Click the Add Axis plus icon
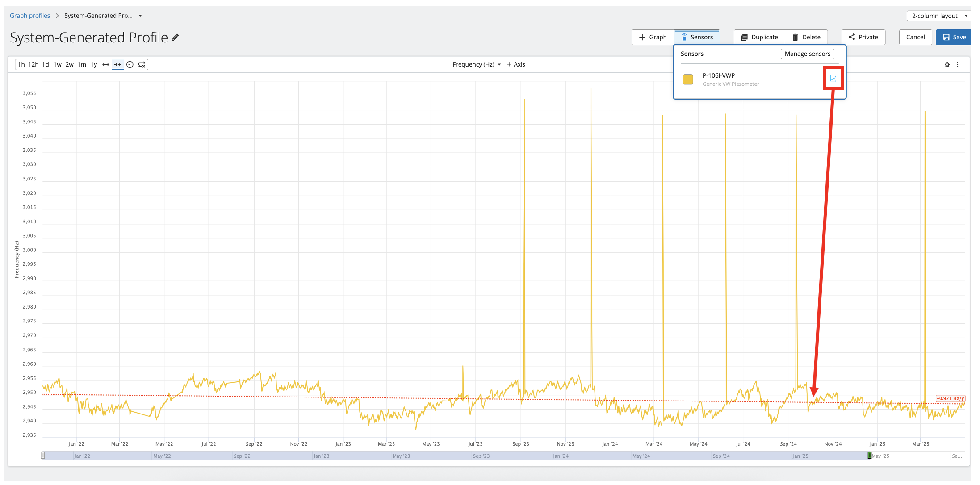This screenshot has width=980, height=485. tap(509, 65)
